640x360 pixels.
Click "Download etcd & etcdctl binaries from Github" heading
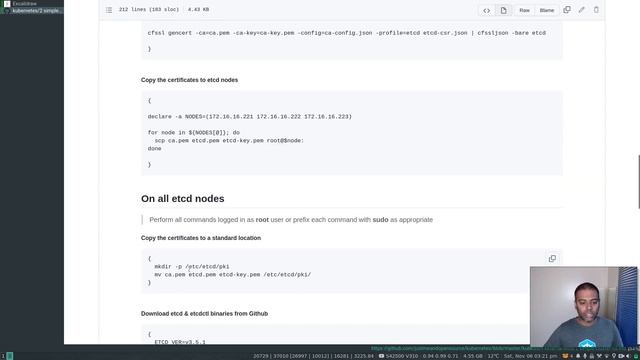pyautogui.click(x=204, y=314)
